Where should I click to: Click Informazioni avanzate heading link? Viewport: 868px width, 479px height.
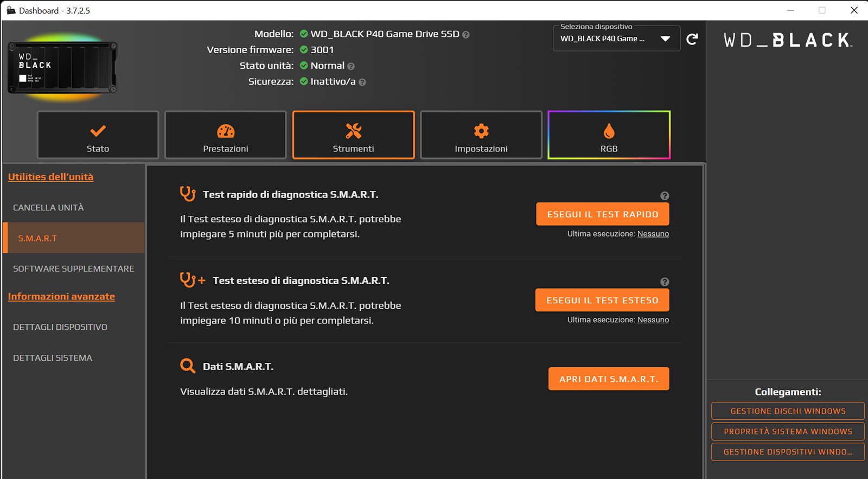tap(61, 296)
